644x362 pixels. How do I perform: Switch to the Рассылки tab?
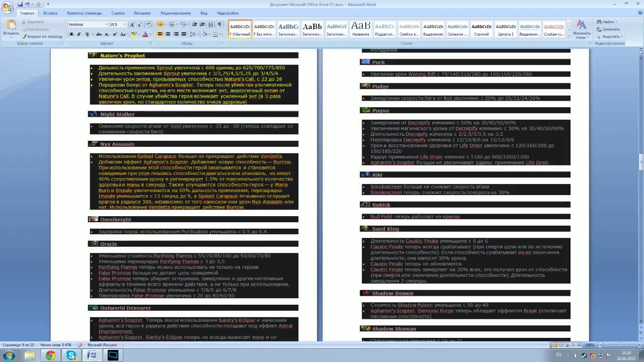coord(142,13)
